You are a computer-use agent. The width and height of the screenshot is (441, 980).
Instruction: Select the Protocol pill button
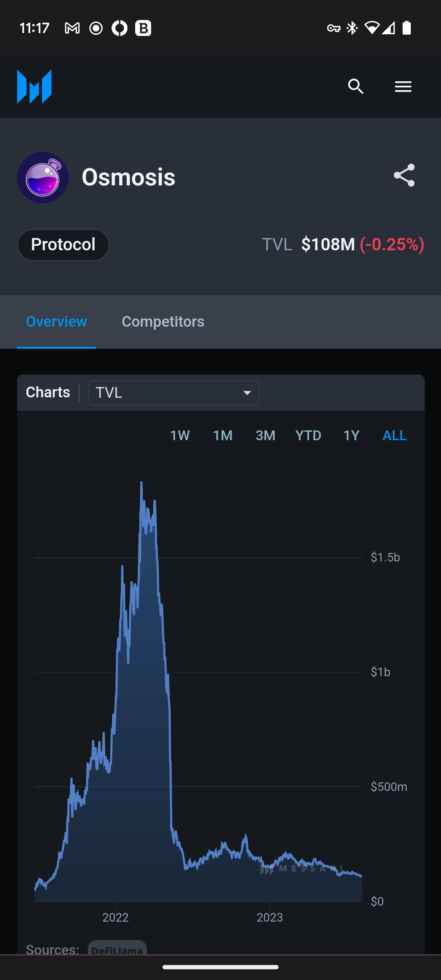(x=63, y=245)
